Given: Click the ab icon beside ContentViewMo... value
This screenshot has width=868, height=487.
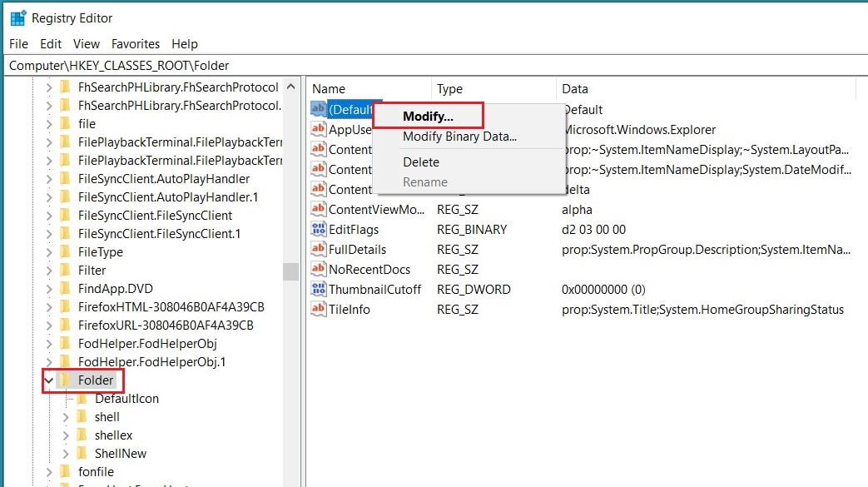Looking at the screenshot, I should 318,209.
